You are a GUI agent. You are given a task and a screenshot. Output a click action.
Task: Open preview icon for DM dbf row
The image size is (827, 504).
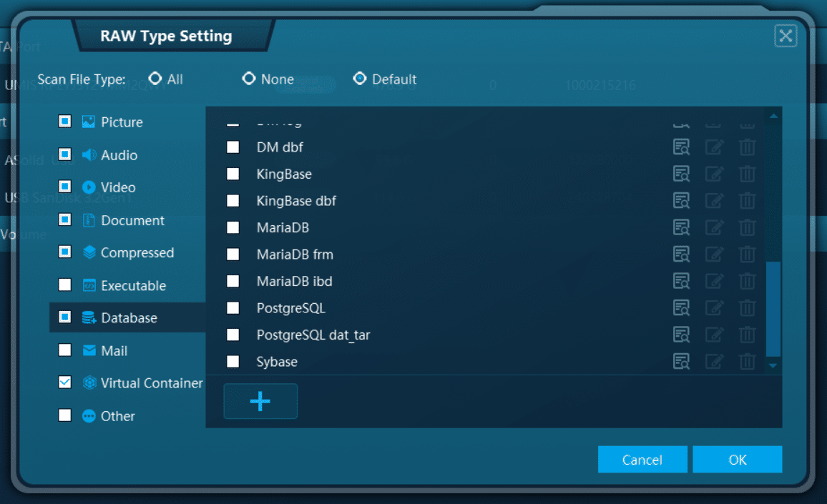click(x=681, y=147)
